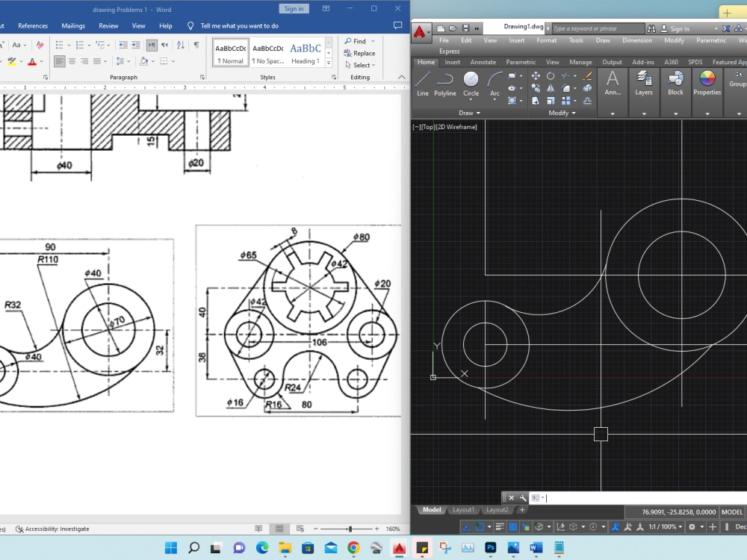Expand the Draw panel dropdown
Screen dimensions: 747x560
tap(469, 113)
